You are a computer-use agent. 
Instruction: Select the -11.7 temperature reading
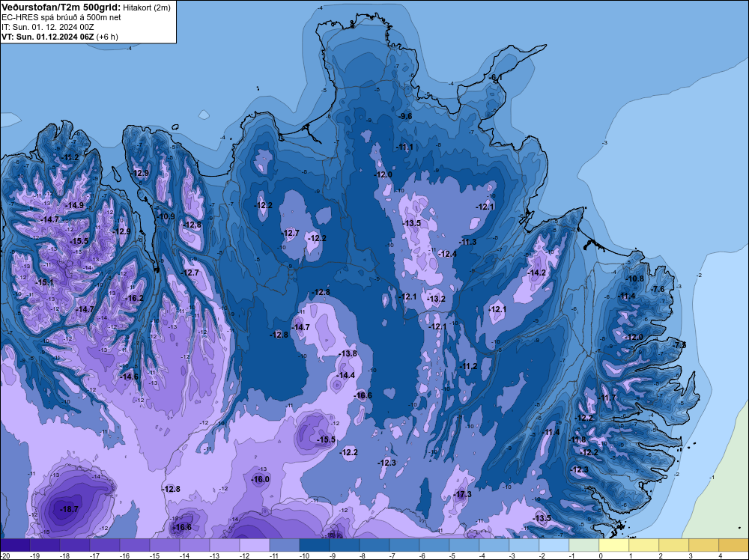pyautogui.click(x=607, y=398)
